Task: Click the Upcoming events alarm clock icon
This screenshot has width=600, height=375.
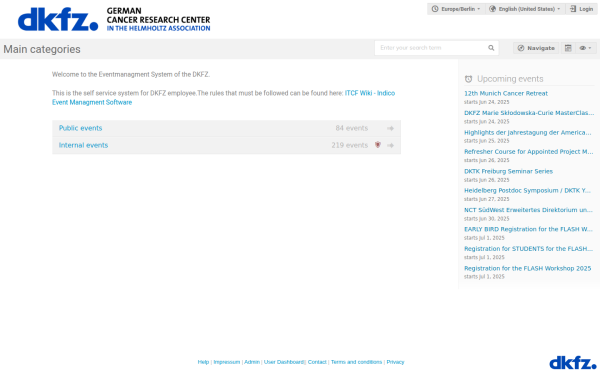Action: (x=468, y=79)
